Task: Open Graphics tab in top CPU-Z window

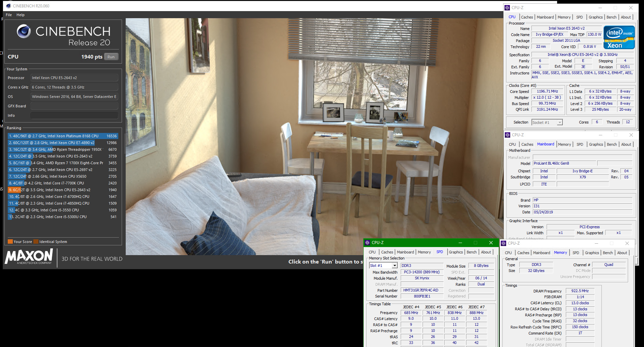Action: click(x=596, y=17)
